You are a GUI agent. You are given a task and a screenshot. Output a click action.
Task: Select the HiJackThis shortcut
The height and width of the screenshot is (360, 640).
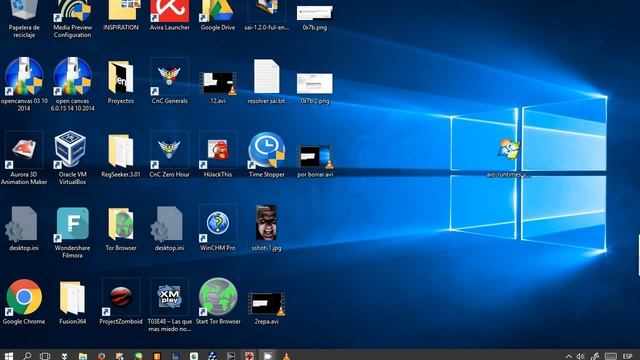point(218,155)
